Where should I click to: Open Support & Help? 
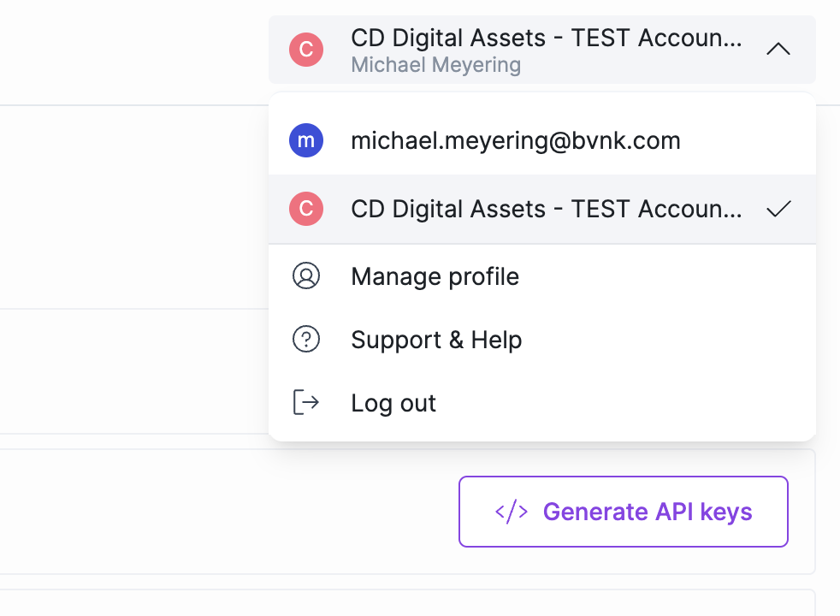541,340
